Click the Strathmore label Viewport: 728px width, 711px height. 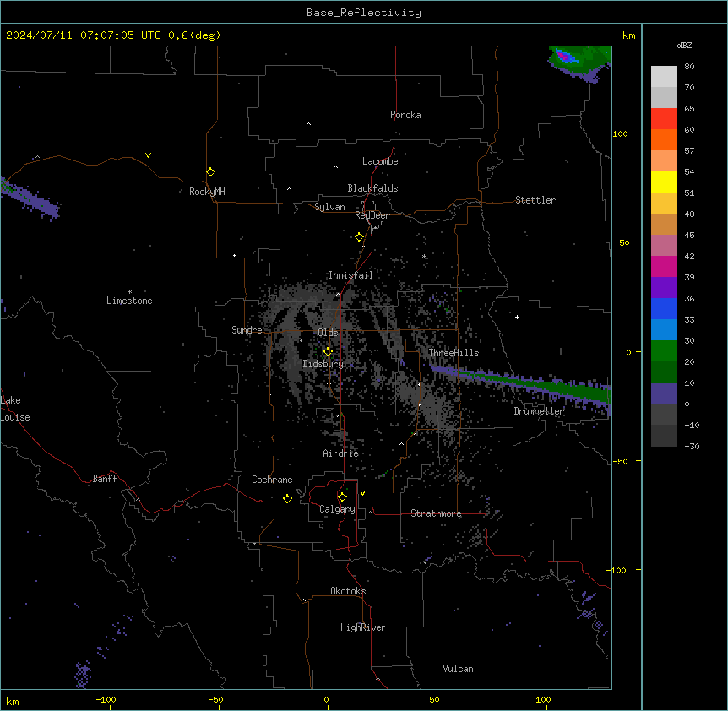point(436,513)
